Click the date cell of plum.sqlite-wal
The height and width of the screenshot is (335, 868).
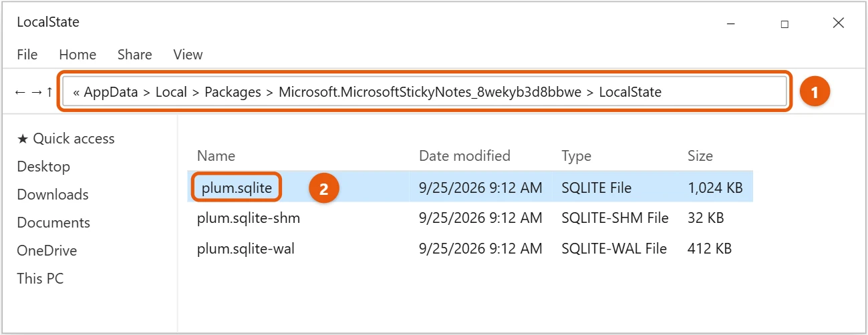tap(480, 249)
